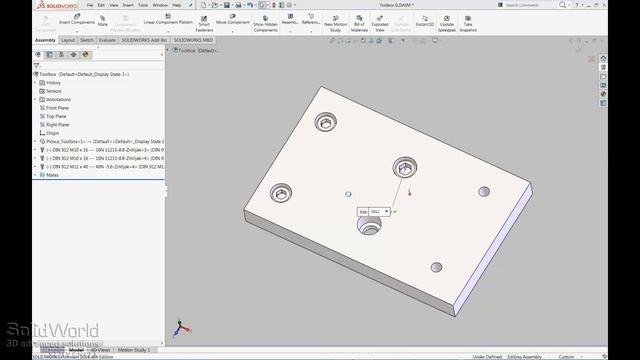Switch to SOLIDWORKS Add-Ins tab
This screenshot has width=640, height=360.
[144, 40]
